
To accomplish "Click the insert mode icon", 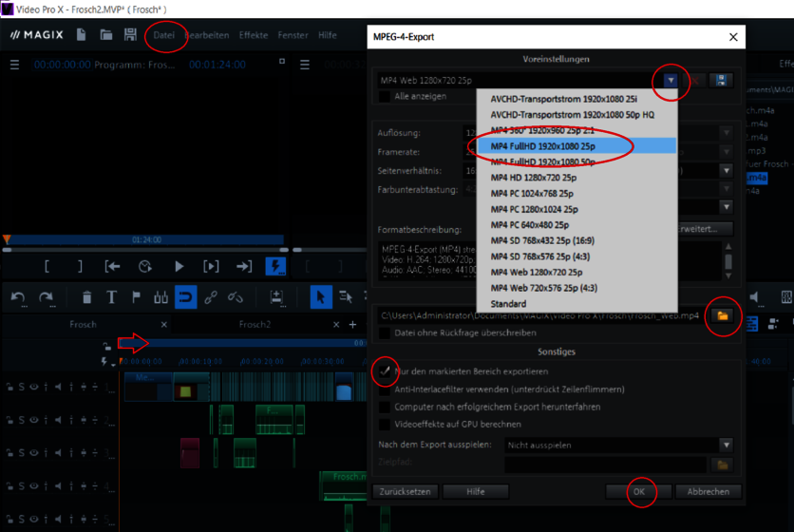I will (x=276, y=297).
